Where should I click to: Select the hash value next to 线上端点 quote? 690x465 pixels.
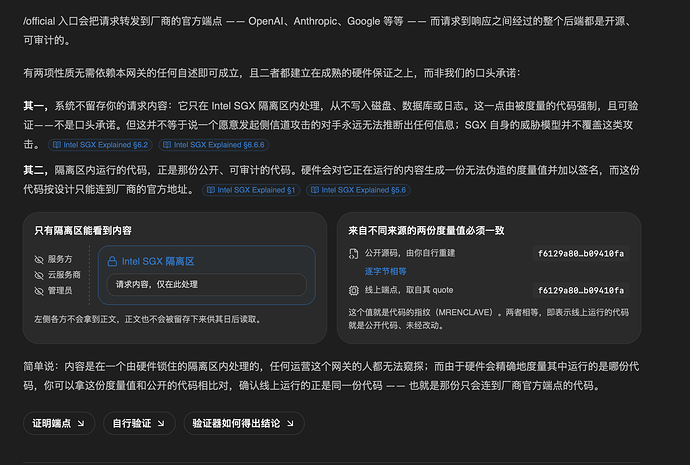point(581,290)
